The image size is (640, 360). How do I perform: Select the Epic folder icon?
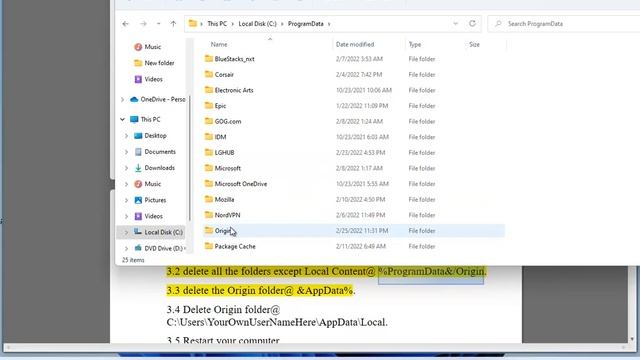[209, 105]
